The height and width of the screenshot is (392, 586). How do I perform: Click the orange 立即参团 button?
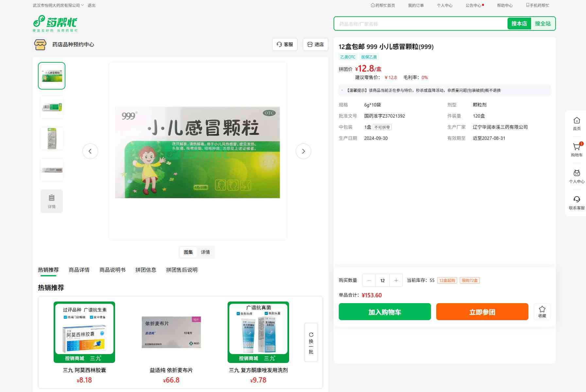(x=482, y=312)
